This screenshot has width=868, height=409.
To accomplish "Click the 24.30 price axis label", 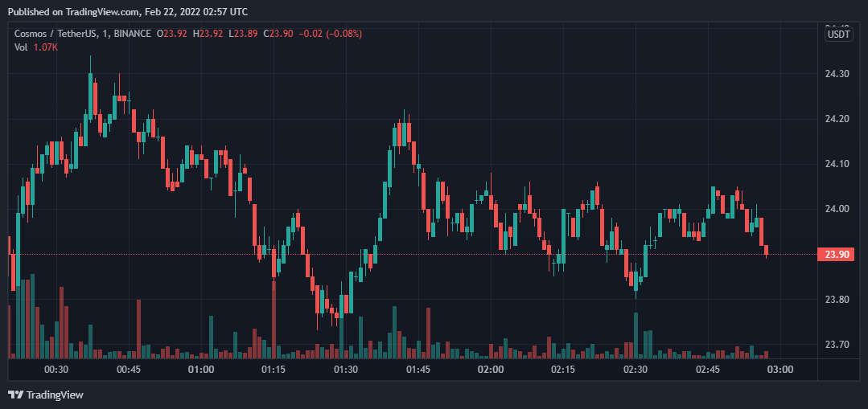I will 837,73.
